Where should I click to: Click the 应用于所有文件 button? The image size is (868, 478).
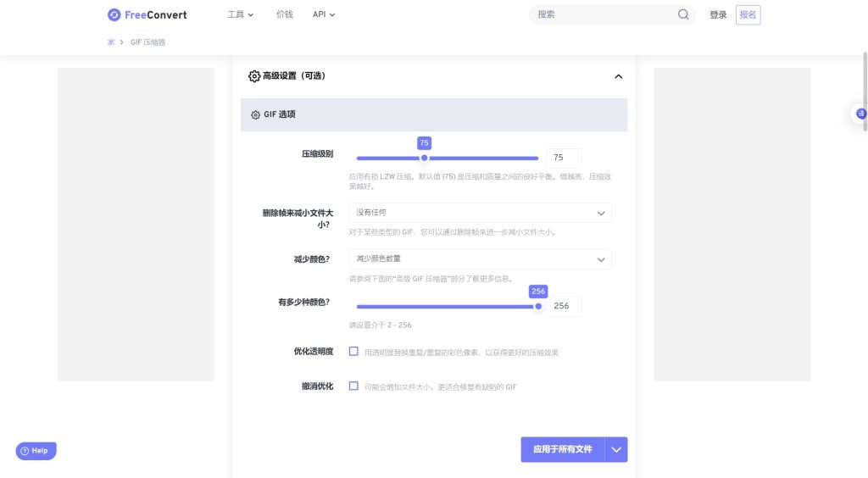[x=562, y=449]
